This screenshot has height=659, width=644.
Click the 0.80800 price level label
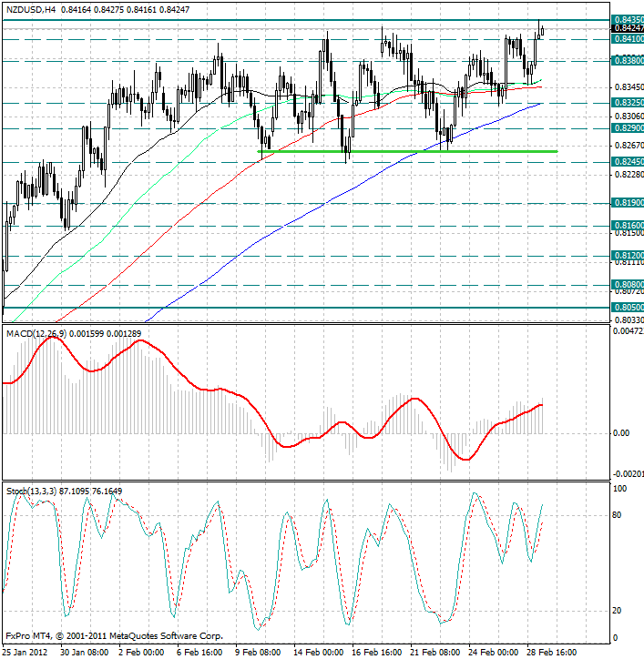[x=628, y=285]
